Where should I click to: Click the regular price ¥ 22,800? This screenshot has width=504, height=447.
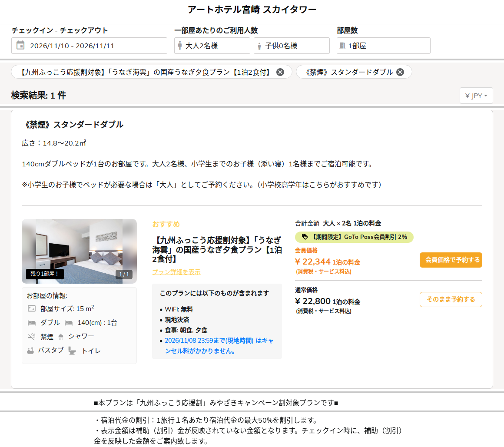point(313,301)
